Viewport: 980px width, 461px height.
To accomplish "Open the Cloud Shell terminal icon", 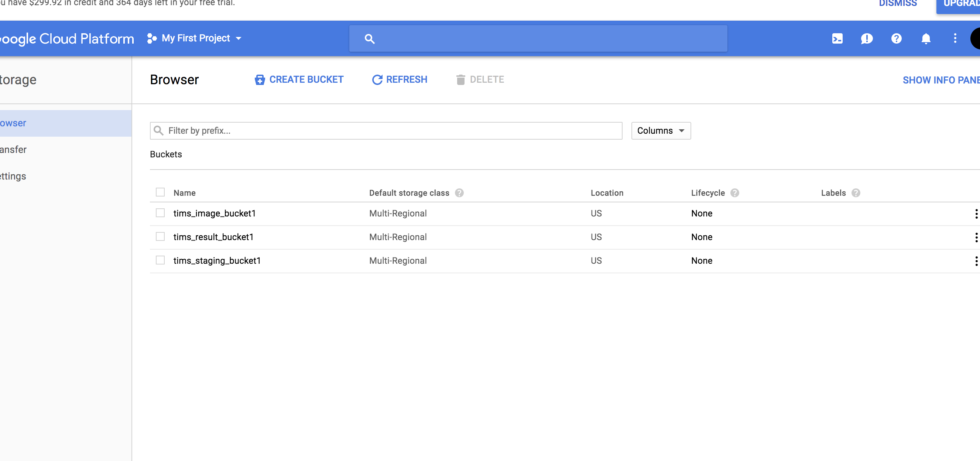I will point(837,38).
